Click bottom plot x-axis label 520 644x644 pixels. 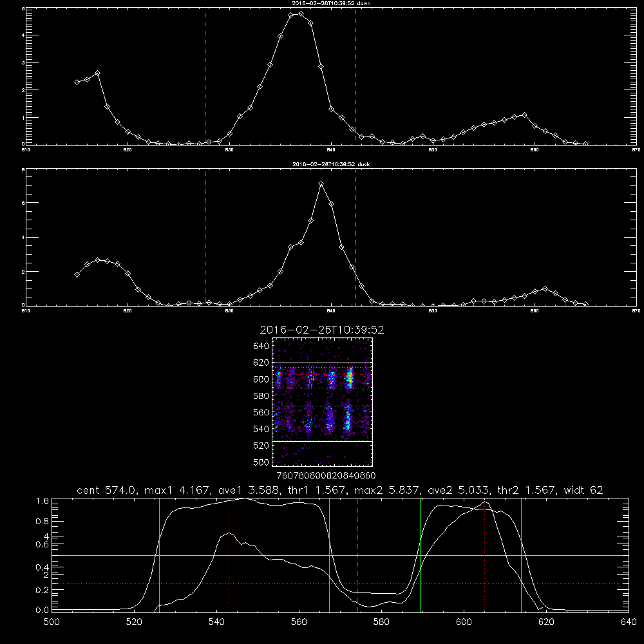[x=134, y=622]
